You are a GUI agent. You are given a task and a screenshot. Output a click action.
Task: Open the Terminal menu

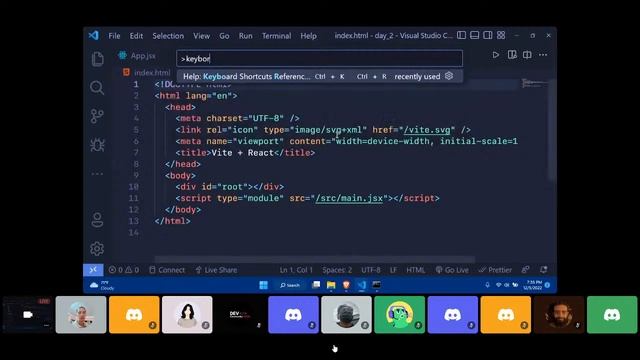[276, 36]
